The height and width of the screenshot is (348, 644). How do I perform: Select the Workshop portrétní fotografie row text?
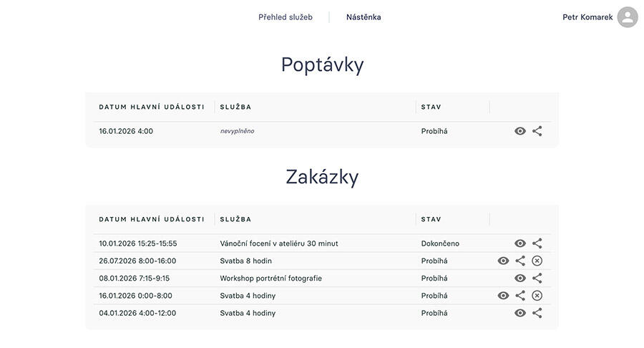[x=270, y=279]
